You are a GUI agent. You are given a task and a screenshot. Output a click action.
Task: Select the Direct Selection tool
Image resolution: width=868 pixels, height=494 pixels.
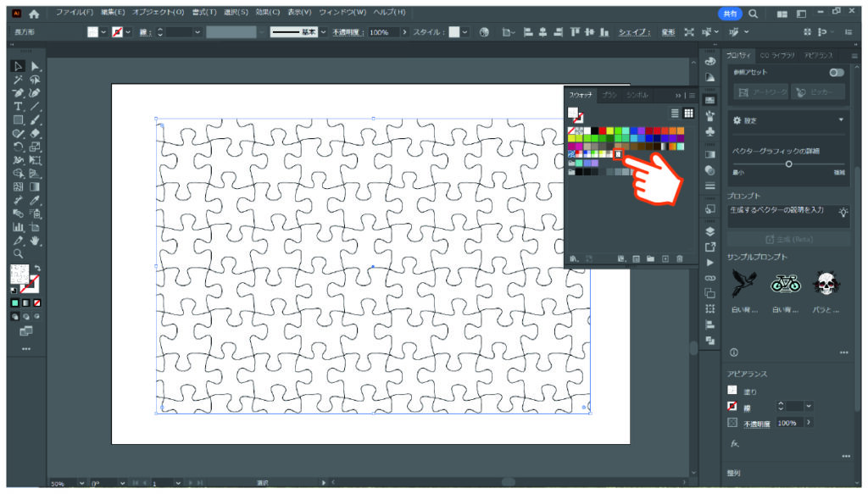tap(35, 66)
